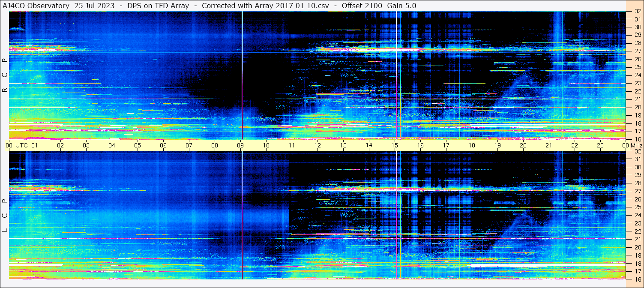This screenshot has width=644, height=288.
Task: Click the 32 MHz tick of RCP panel
Action: [x=638, y=12]
